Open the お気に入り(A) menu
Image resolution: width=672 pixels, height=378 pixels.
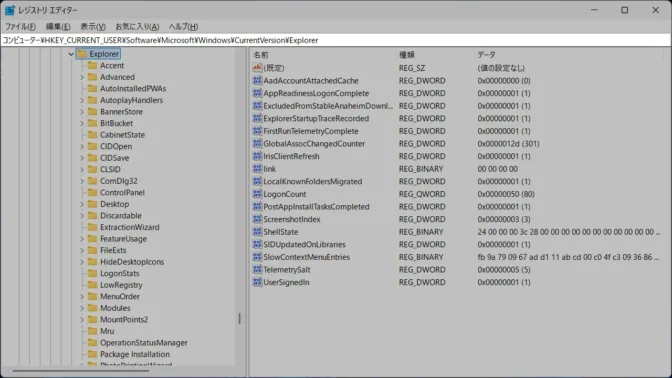(137, 27)
